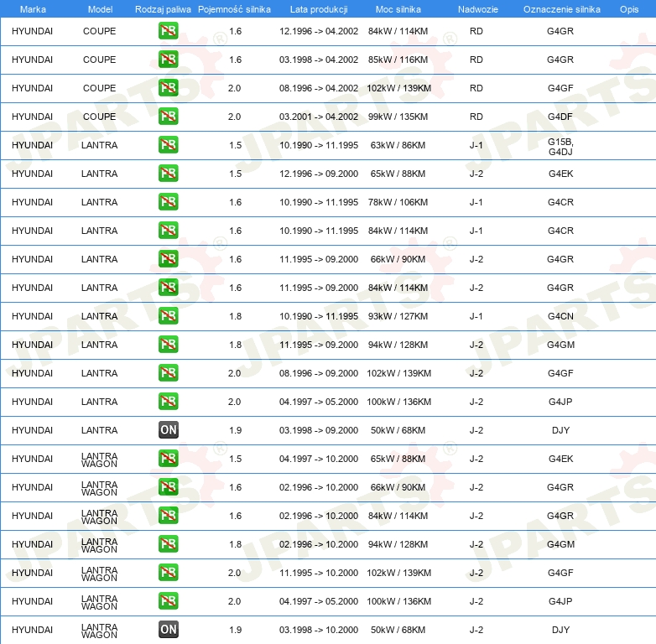This screenshot has width=656, height=644.
Task: Click petrol icon in Lantra Wagon 66kW / 90KM row
Action: point(168,486)
